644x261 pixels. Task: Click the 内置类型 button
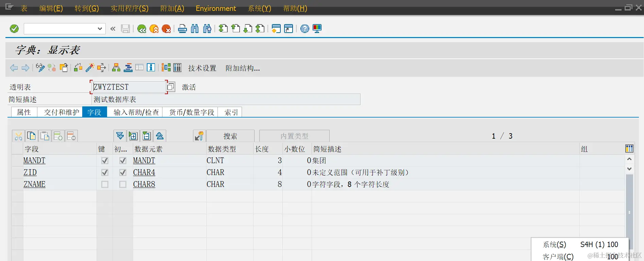pos(294,136)
